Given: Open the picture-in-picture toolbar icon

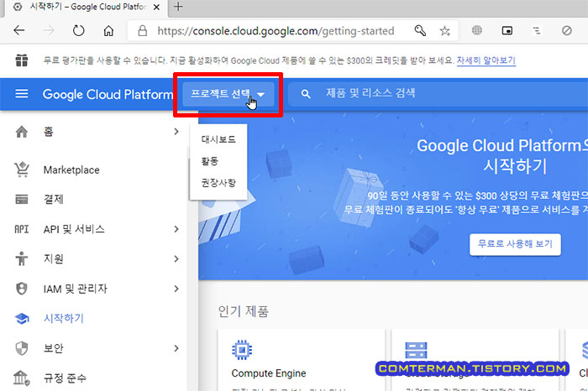Looking at the screenshot, I should (507, 31).
